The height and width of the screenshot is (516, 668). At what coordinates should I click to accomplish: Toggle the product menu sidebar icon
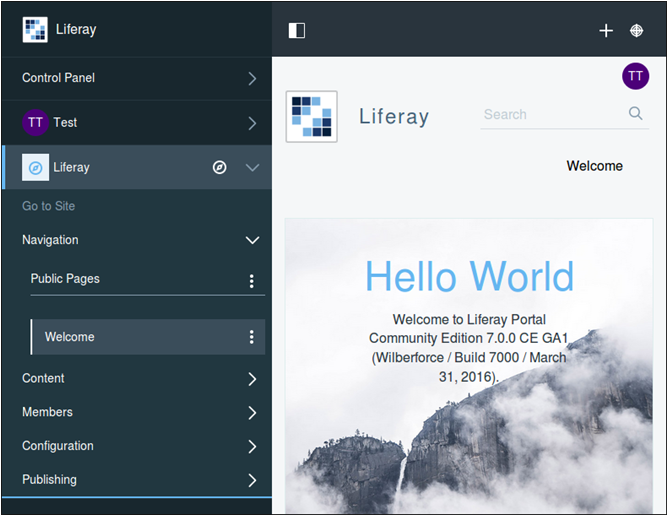(296, 30)
